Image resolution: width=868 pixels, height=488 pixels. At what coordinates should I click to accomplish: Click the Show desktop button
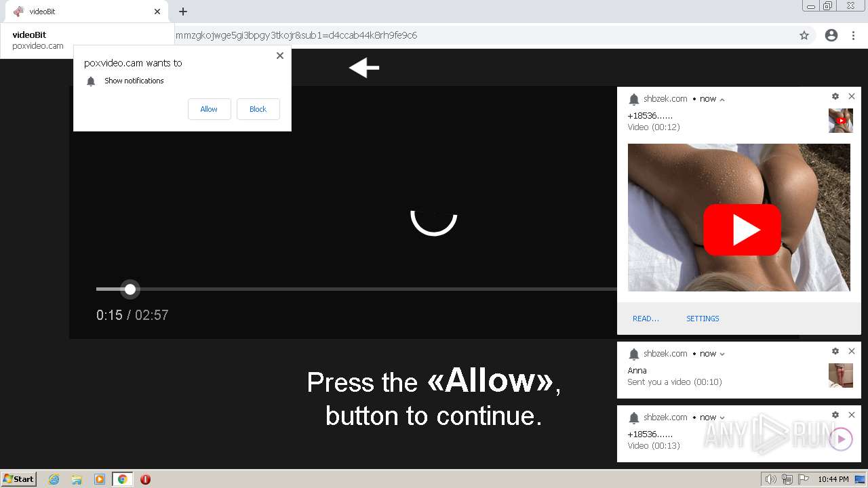pyautogui.click(x=860, y=479)
